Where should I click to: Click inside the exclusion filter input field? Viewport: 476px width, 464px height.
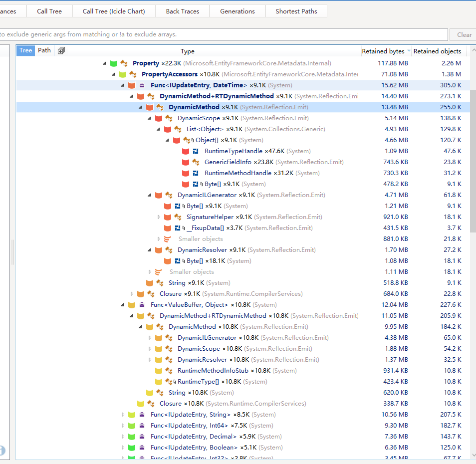tap(225, 34)
